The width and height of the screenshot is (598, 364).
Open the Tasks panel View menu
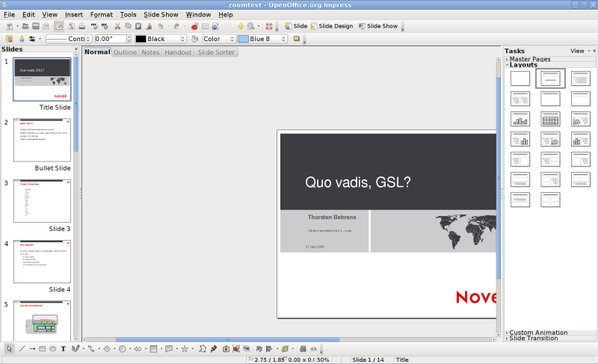[578, 51]
